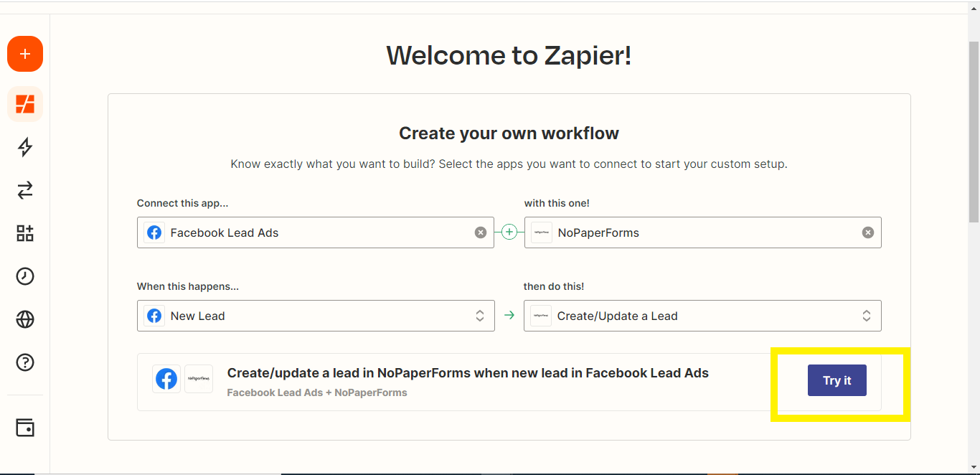Open Help via the question mark icon
Image resolution: width=980 pixels, height=475 pixels.
click(x=25, y=362)
